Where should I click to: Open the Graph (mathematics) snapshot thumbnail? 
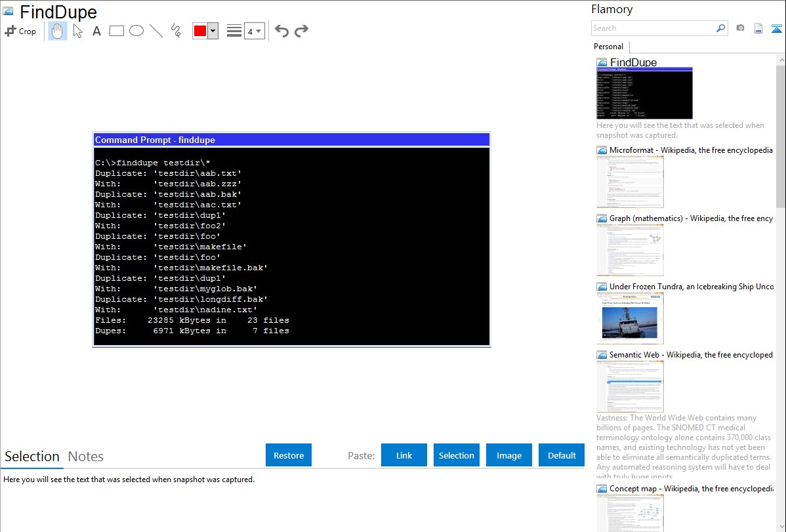(630, 250)
